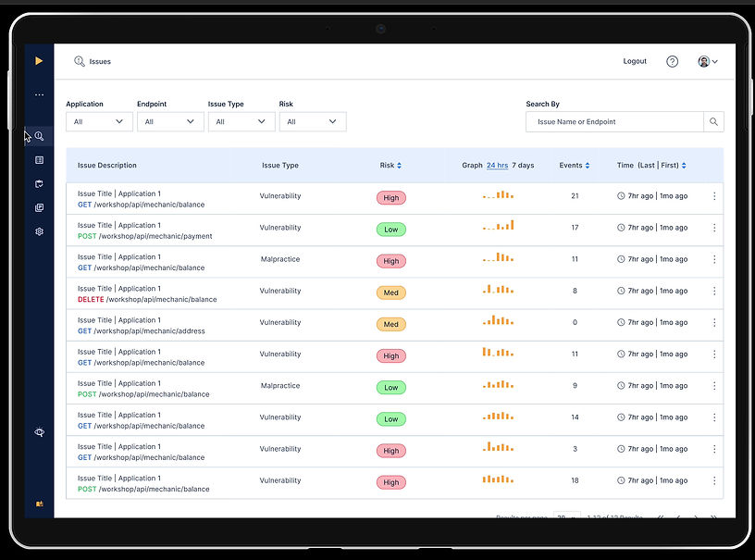Click the help question mark icon
Screen dimensions: 755x560
click(672, 62)
